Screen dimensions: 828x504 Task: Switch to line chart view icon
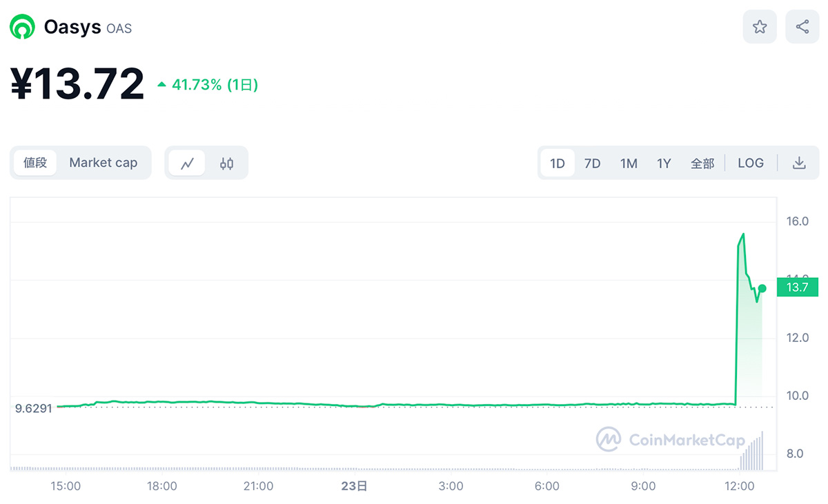(x=187, y=163)
